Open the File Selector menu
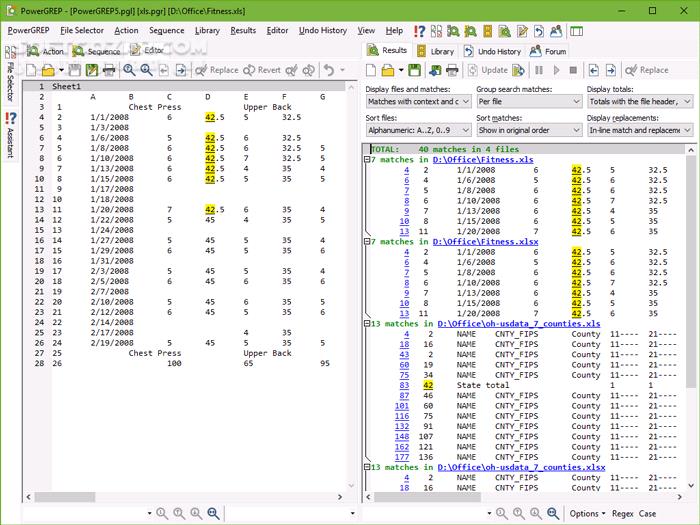 click(x=82, y=30)
